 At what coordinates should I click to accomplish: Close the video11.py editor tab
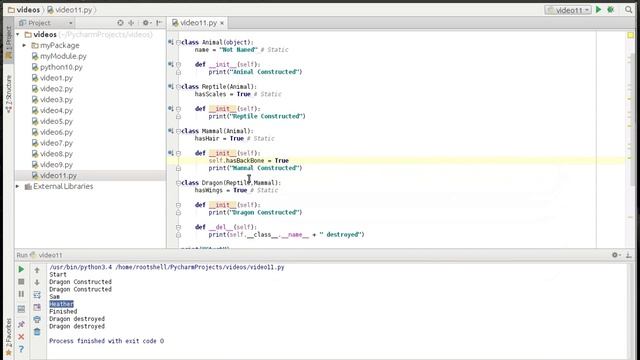222,23
